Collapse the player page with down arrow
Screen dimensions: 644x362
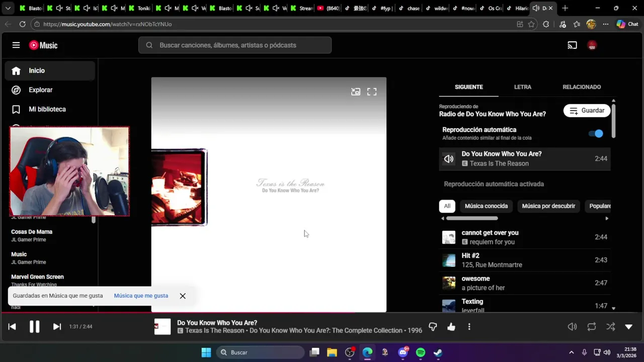[628, 327]
